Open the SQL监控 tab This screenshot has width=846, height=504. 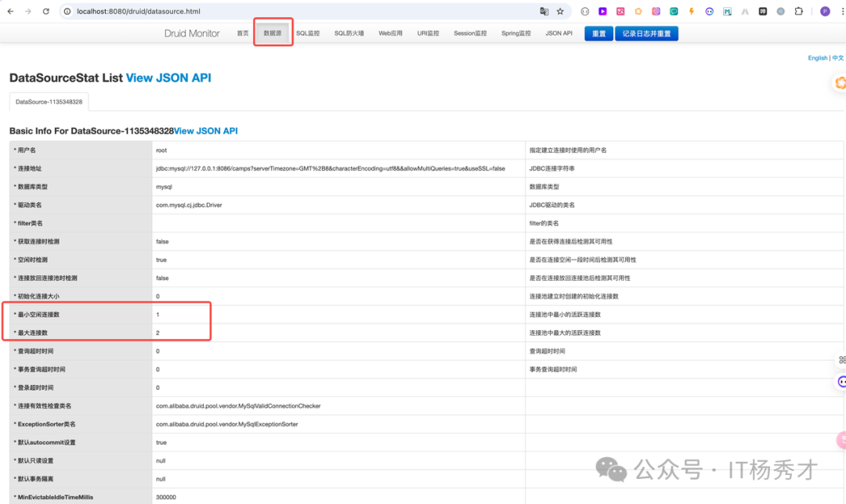click(x=308, y=34)
